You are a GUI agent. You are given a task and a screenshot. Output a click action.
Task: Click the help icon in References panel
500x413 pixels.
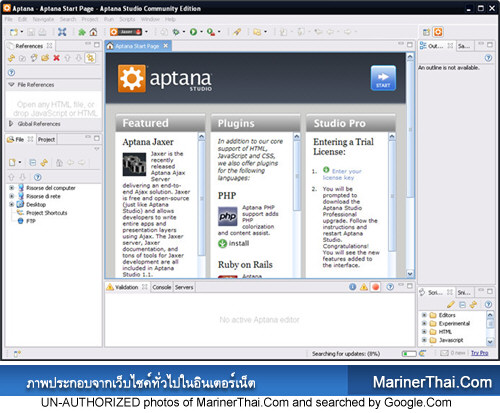click(11, 72)
